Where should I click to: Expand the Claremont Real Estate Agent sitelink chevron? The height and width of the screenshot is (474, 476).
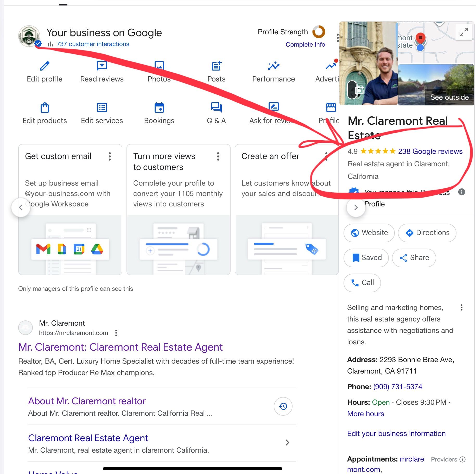pos(287,443)
